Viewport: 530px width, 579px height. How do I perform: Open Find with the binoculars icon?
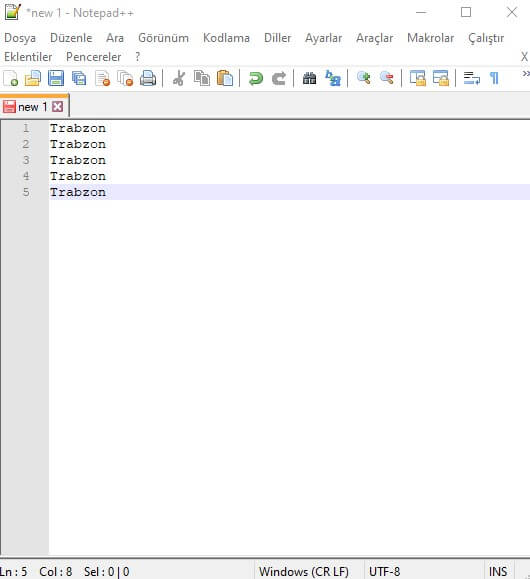click(x=309, y=79)
